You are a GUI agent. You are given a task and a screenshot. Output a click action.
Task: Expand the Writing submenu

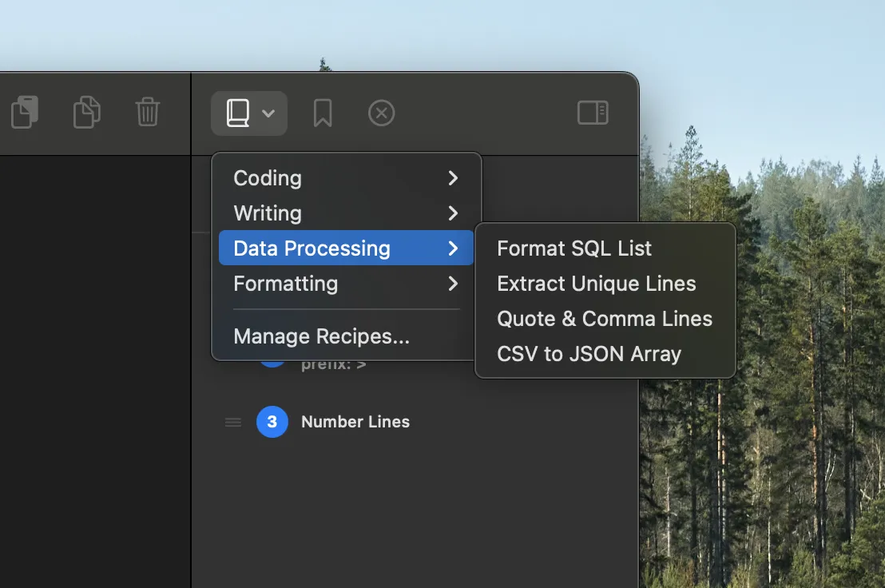[346, 213]
